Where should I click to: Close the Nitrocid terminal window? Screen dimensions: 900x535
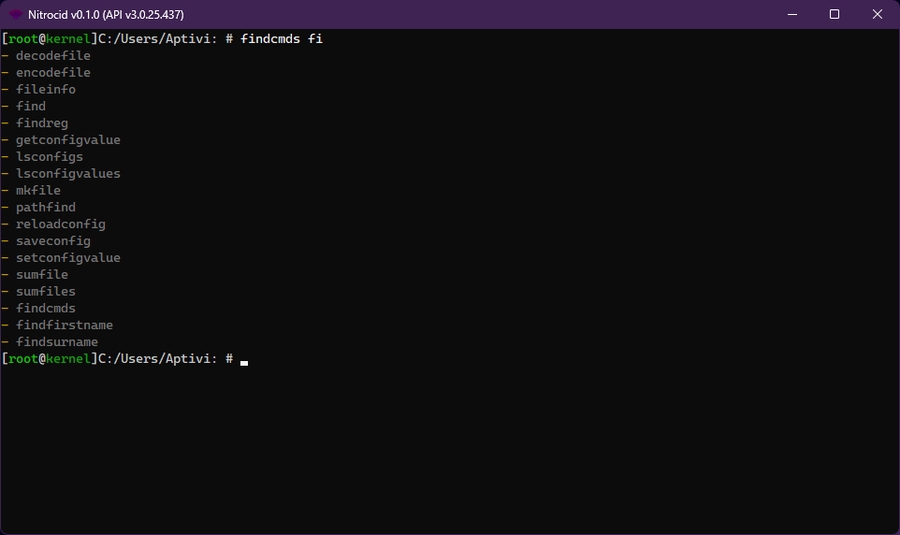pos(877,15)
